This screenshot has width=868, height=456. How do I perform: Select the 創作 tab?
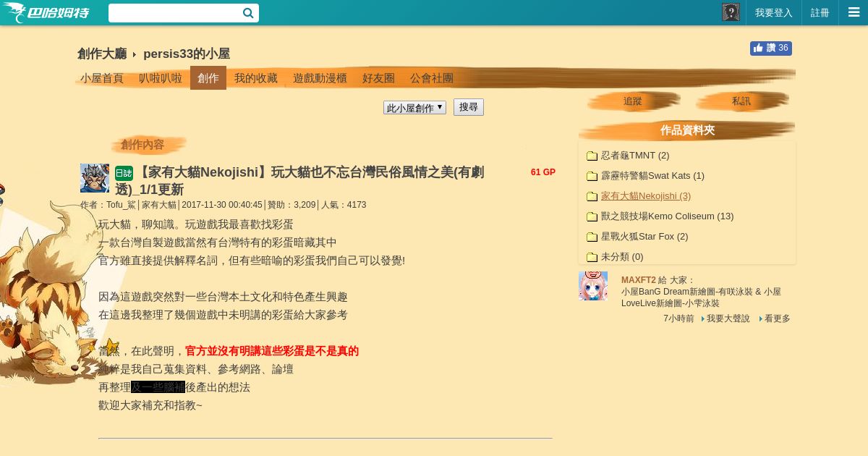(208, 78)
